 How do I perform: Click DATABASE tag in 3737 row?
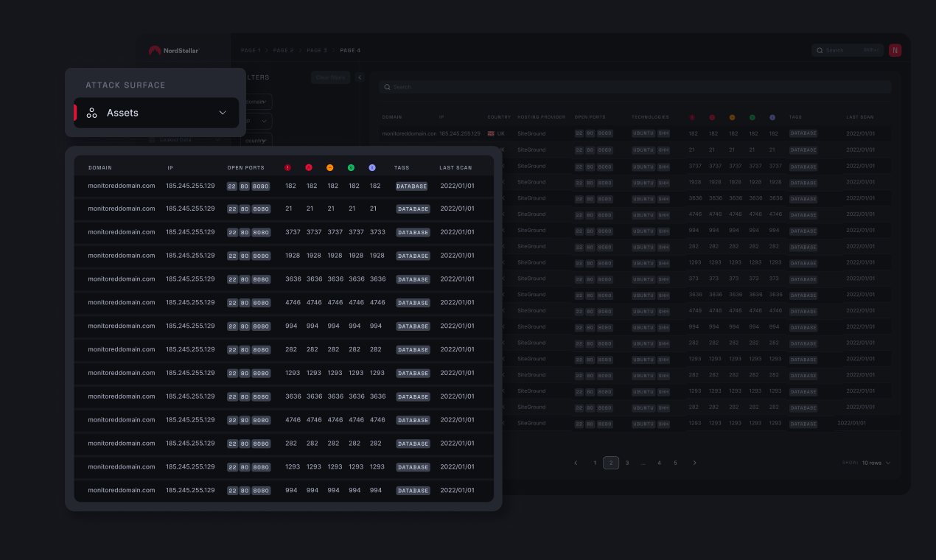pos(413,233)
